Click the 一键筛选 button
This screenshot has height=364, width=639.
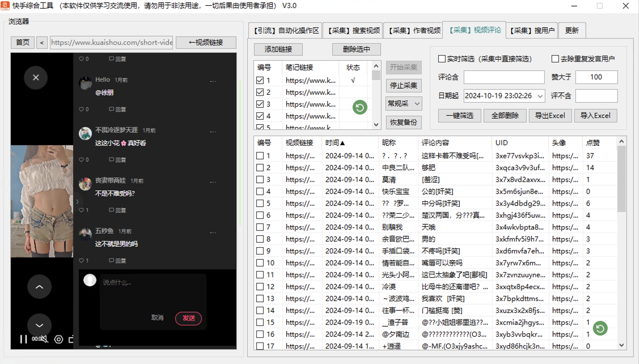(459, 116)
